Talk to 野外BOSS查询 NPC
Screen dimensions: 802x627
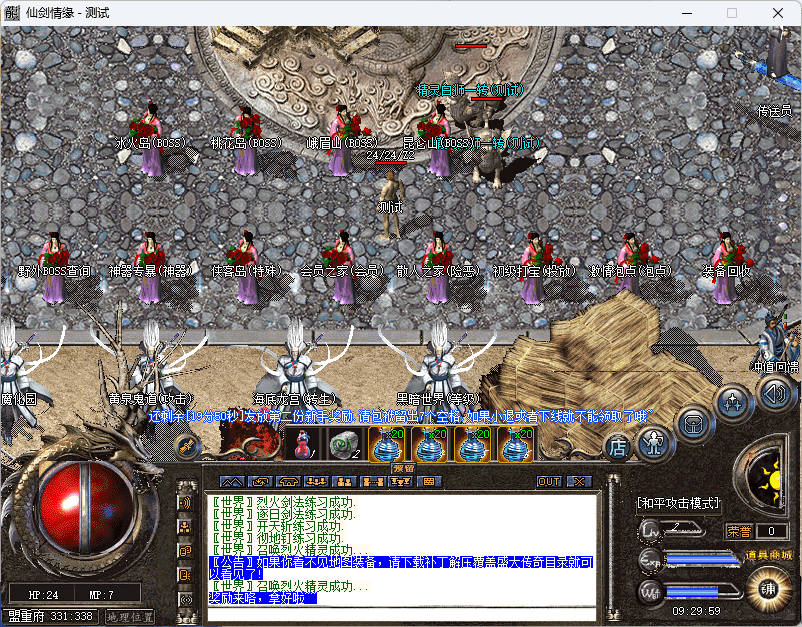click(55, 268)
